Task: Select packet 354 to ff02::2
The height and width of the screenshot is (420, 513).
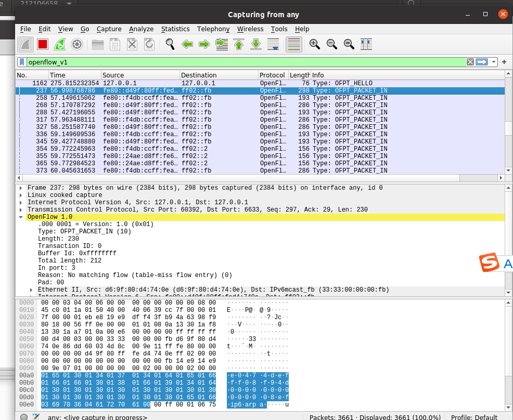Action: 260,149
